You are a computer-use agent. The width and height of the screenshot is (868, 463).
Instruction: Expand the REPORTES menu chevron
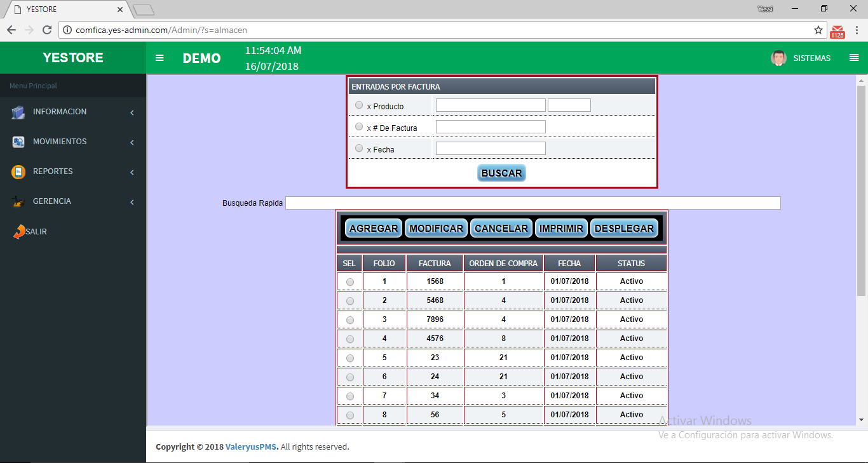(x=132, y=172)
